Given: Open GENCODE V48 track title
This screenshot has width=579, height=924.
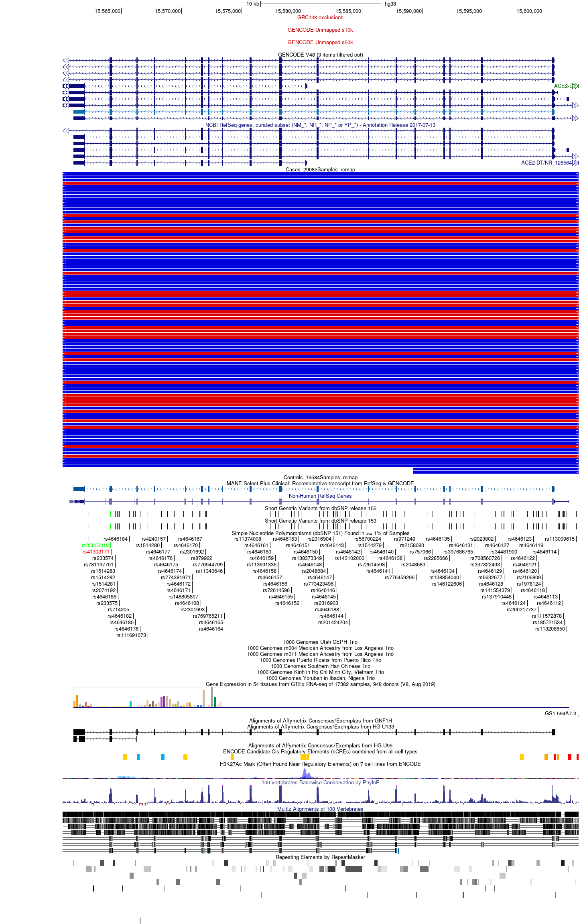Looking at the screenshot, I should (x=320, y=55).
